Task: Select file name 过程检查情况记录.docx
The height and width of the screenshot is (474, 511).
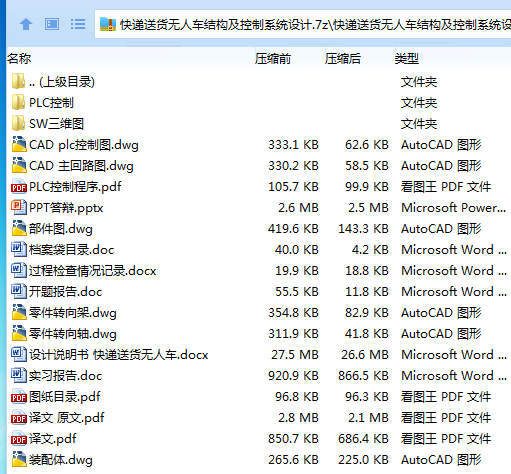Action: (92, 271)
